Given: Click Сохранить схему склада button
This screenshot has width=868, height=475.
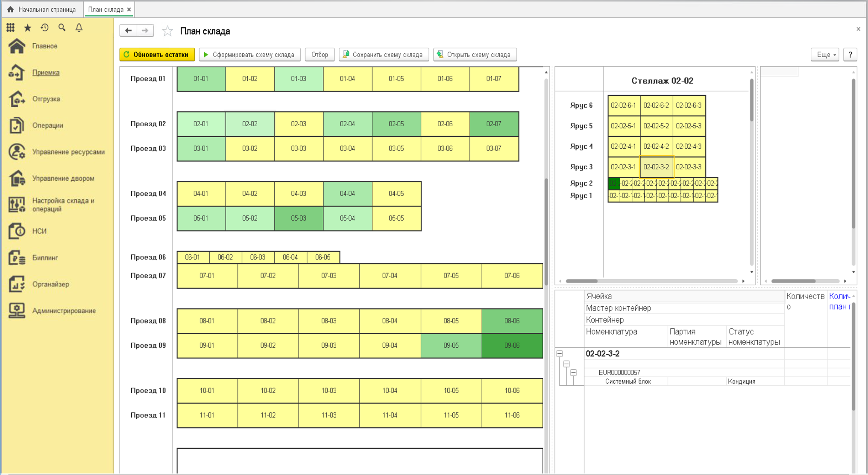Looking at the screenshot, I should click(x=384, y=55).
